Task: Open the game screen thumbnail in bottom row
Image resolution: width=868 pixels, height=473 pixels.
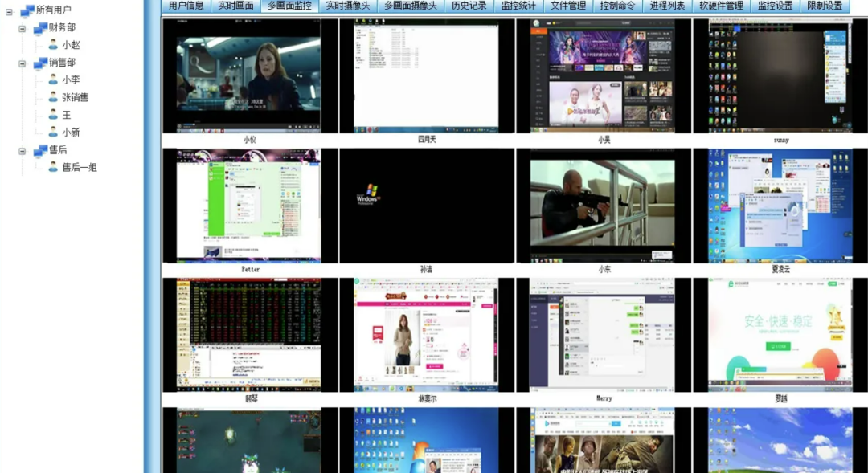Action: tap(250, 440)
